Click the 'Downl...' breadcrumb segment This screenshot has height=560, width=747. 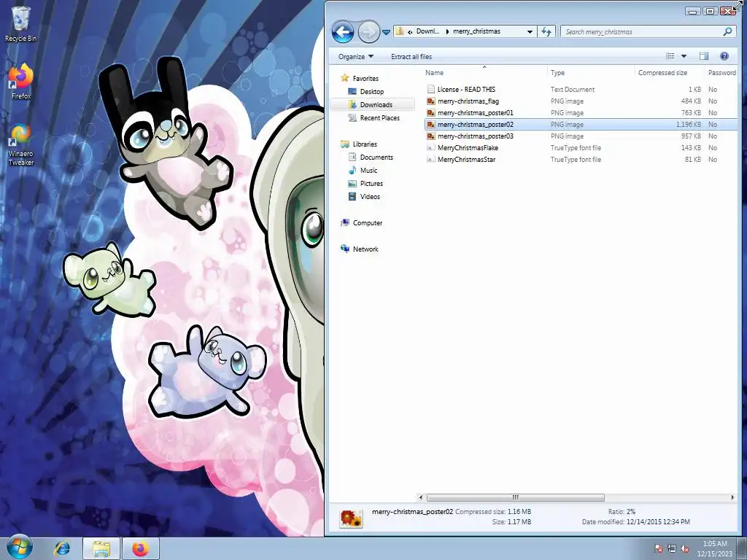coord(427,31)
